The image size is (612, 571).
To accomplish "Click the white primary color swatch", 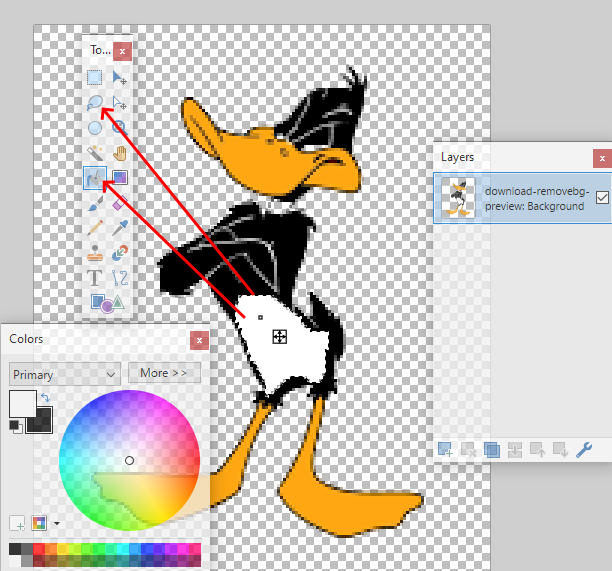I will (x=23, y=404).
